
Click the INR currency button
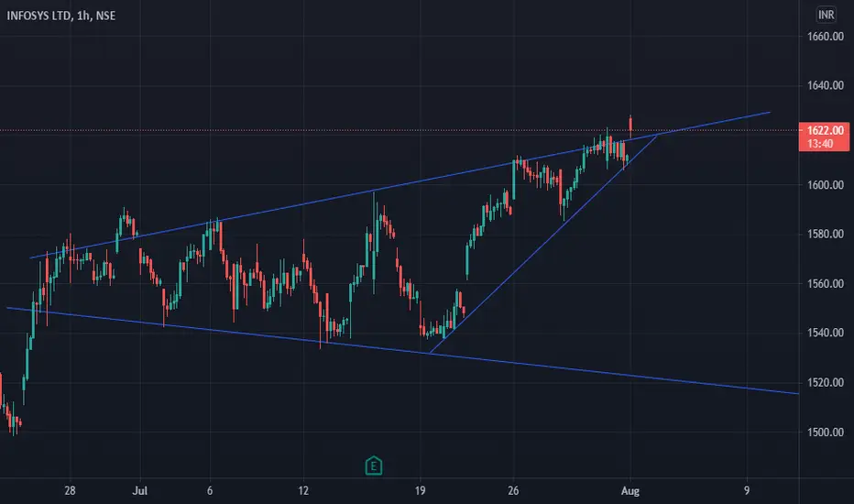826,15
